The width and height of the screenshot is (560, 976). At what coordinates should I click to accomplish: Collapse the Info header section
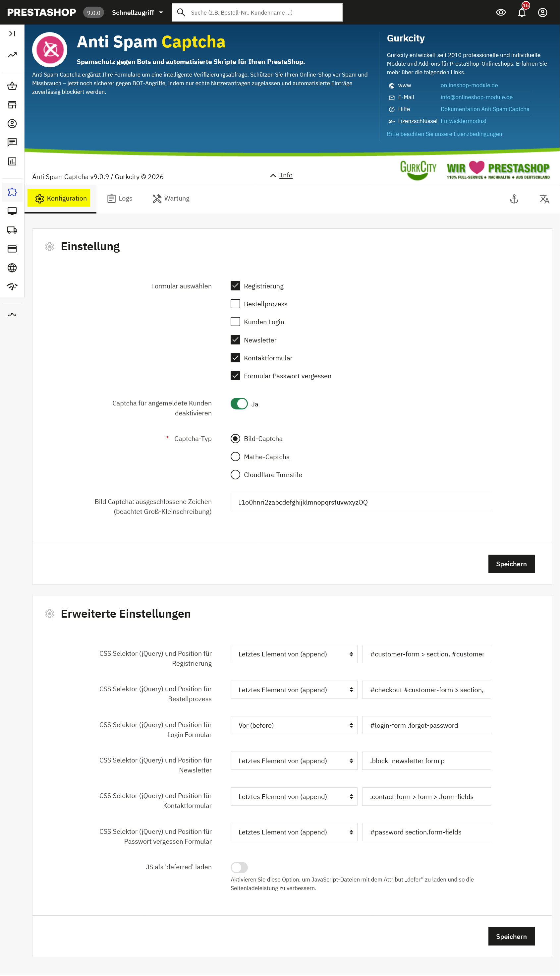(x=282, y=175)
